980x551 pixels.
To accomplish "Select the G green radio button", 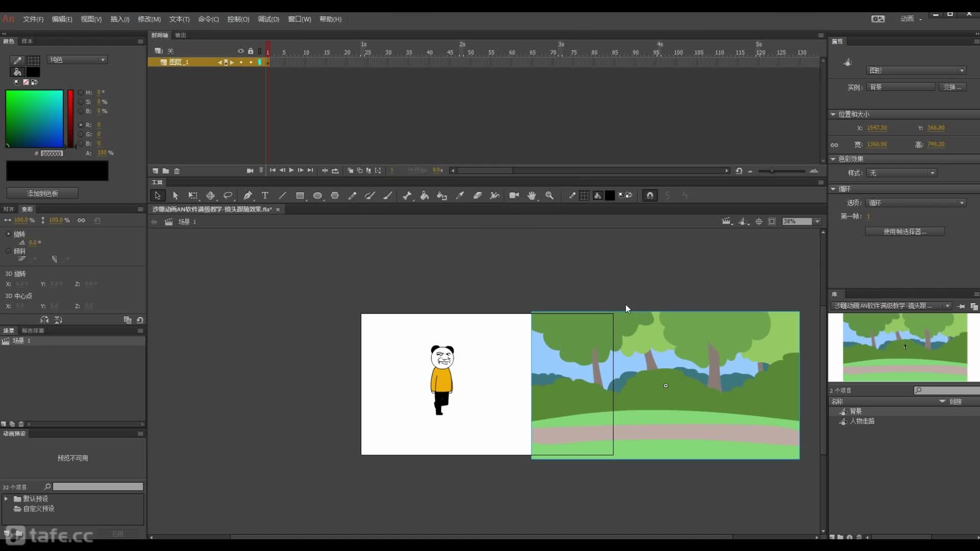I will pos(81,135).
